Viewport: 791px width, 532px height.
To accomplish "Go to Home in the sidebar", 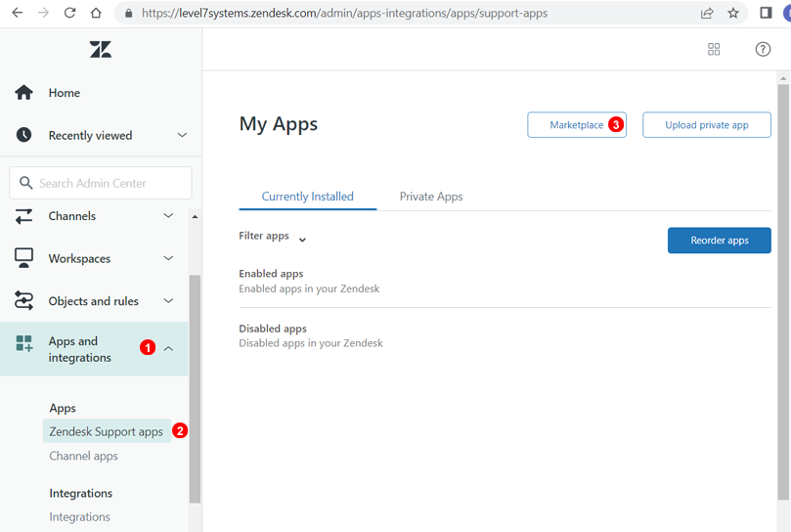I will [65, 93].
